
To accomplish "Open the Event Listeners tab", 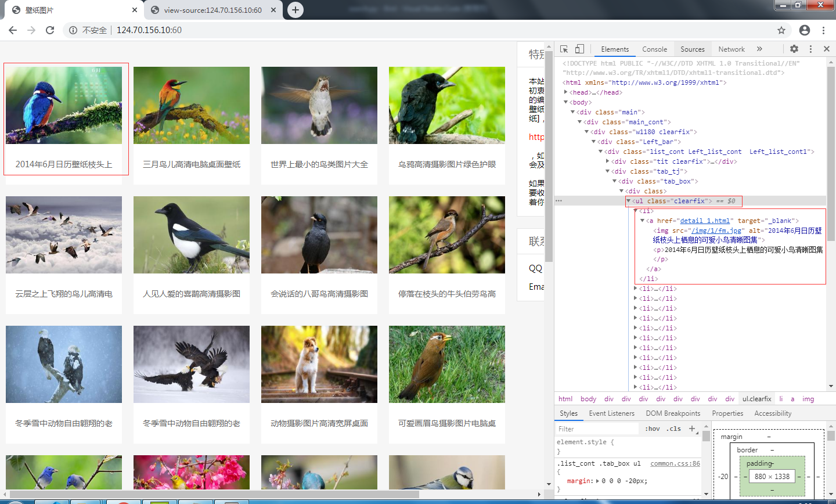I will pos(611,413).
